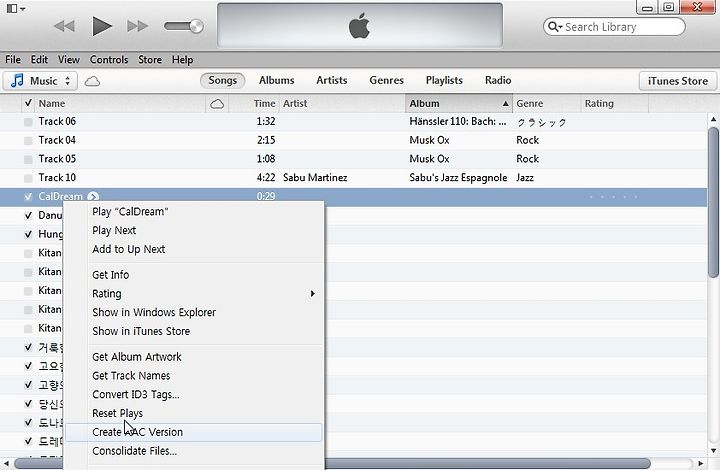Open the File menu

pos(13,60)
